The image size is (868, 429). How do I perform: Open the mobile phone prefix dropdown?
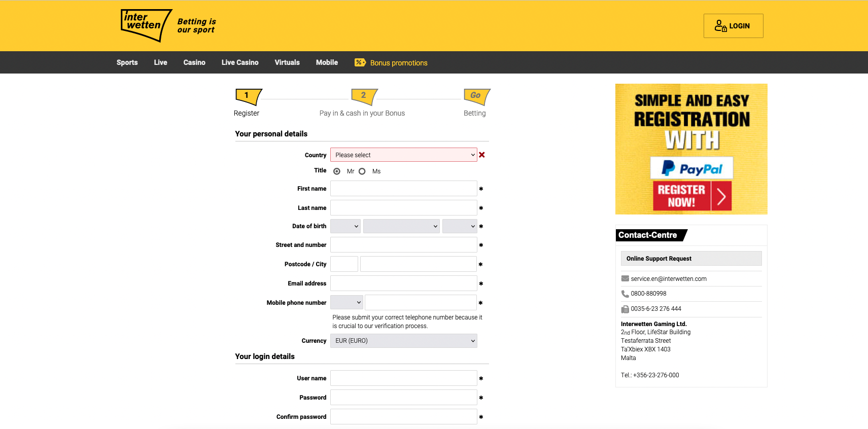pyautogui.click(x=346, y=302)
